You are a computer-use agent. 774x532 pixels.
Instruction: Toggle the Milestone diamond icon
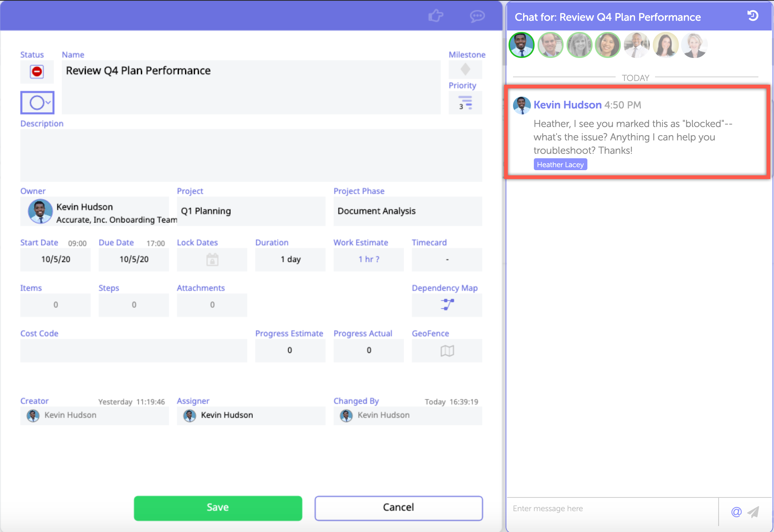pyautogui.click(x=465, y=69)
